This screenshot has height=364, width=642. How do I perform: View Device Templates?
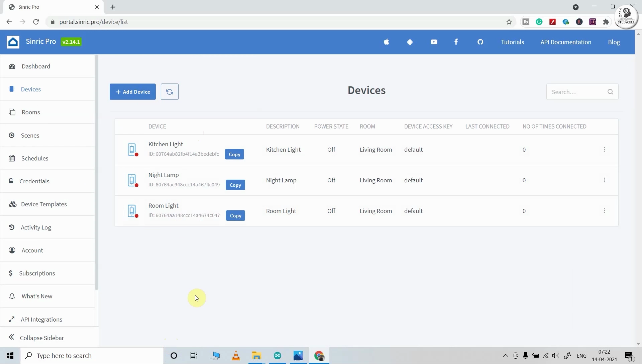click(43, 204)
